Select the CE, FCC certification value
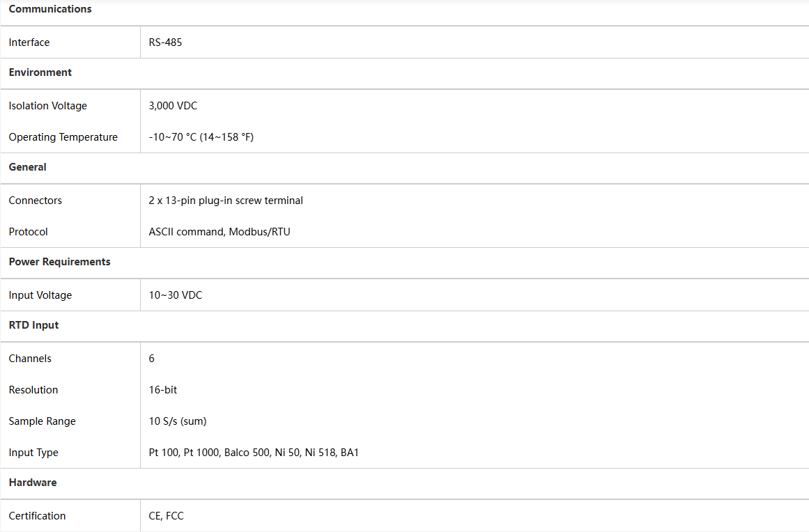The height and width of the screenshot is (532, 809). [x=167, y=516]
